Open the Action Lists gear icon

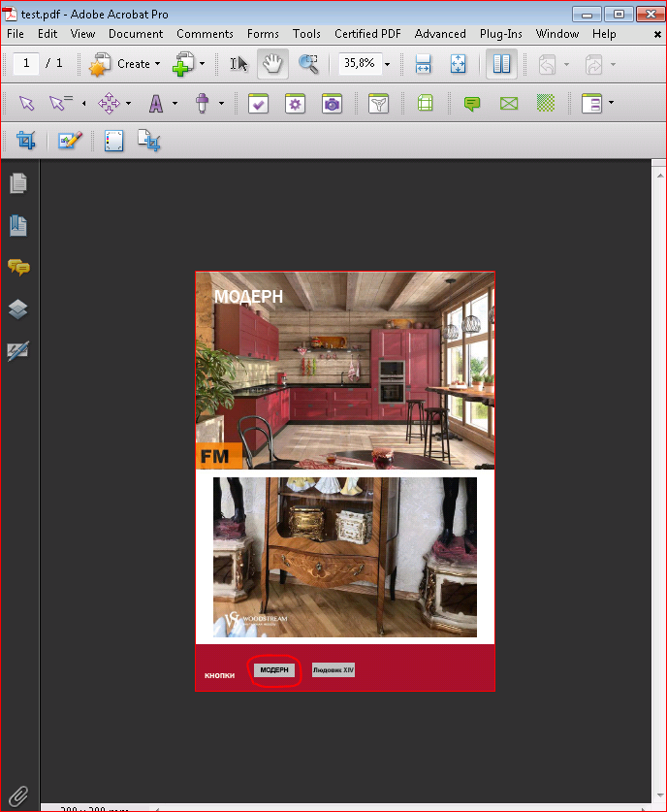(x=295, y=104)
